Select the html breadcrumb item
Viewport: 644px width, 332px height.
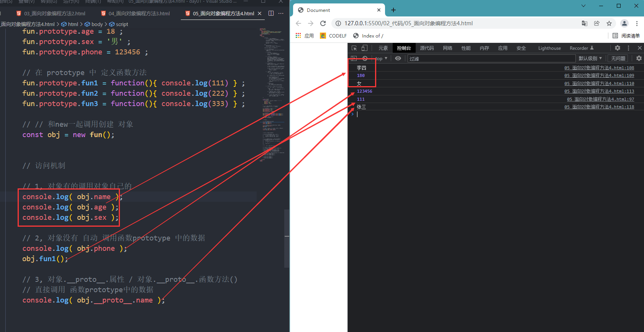tap(70, 24)
